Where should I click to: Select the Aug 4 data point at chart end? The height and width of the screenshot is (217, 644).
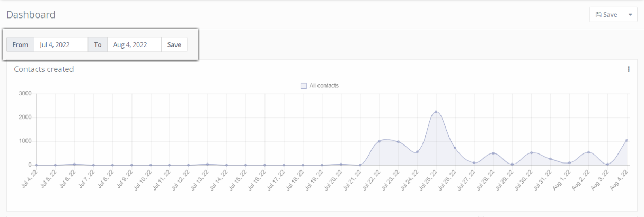pos(627,141)
